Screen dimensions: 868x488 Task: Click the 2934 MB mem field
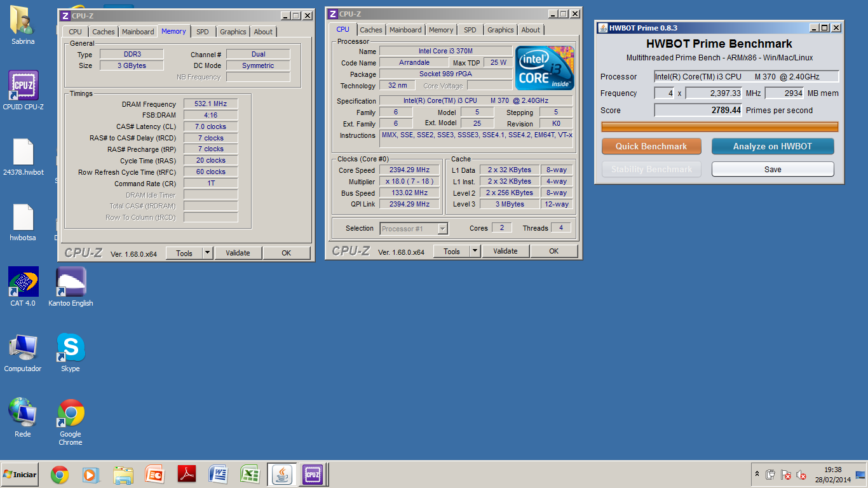[784, 93]
